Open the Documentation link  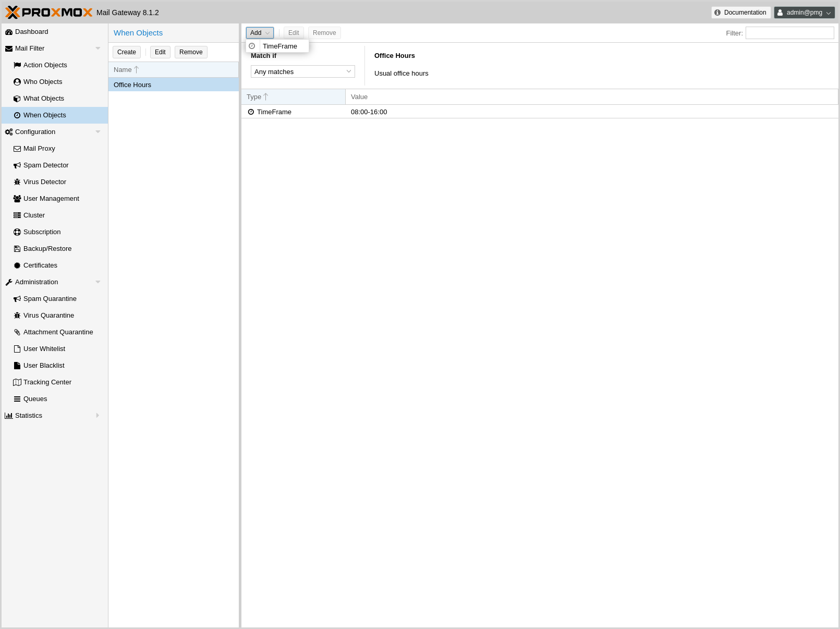click(x=740, y=13)
